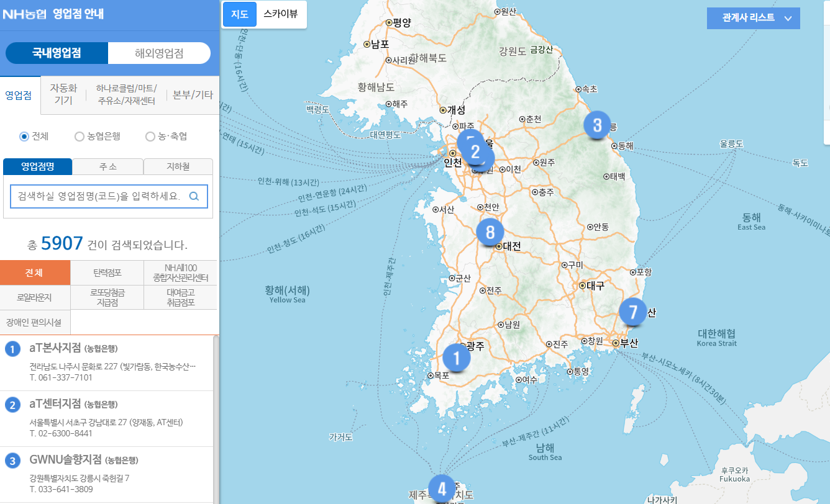Viewport: 830px width, 504px height.
Task: Click the 안동 city label on map
Action: (x=601, y=227)
